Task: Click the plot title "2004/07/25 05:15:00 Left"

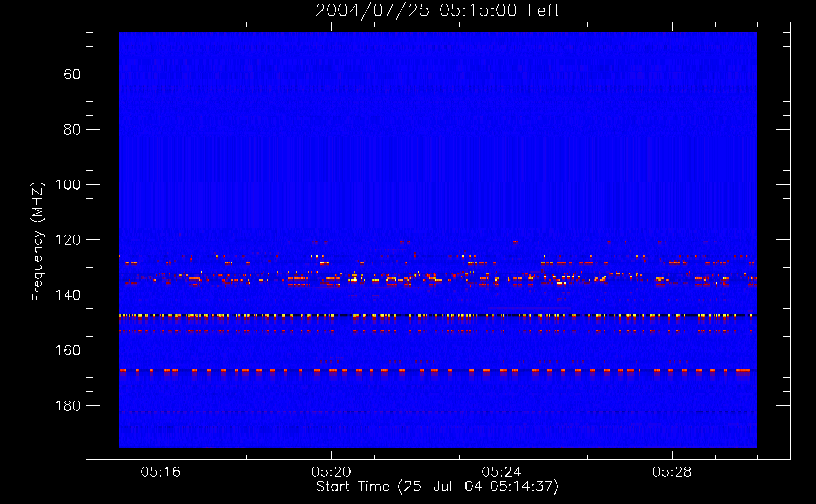Action: [x=438, y=10]
